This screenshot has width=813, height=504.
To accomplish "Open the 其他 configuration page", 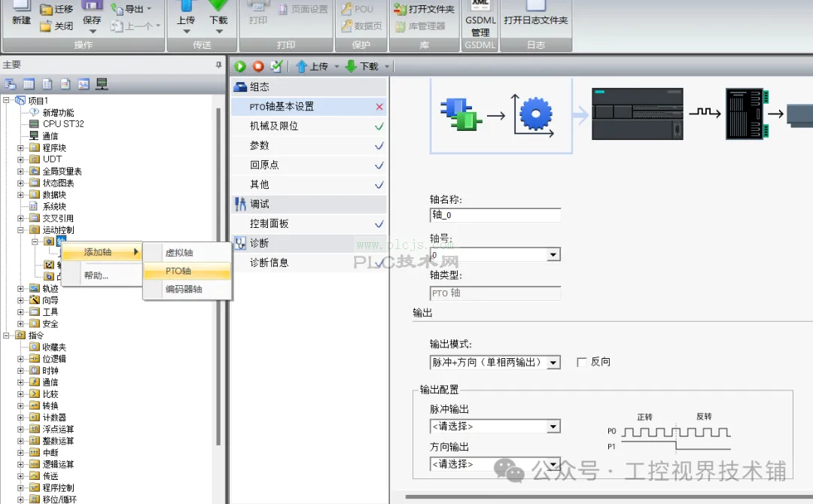I will [309, 184].
